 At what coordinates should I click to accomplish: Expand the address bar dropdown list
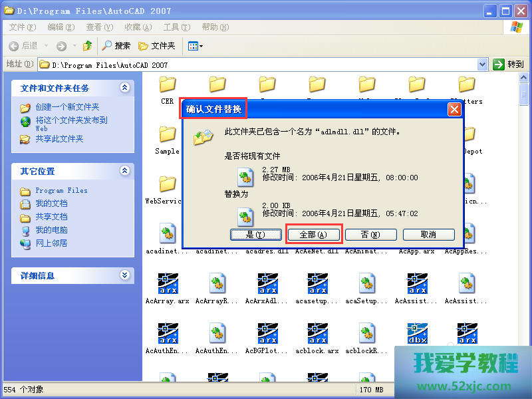click(x=483, y=65)
